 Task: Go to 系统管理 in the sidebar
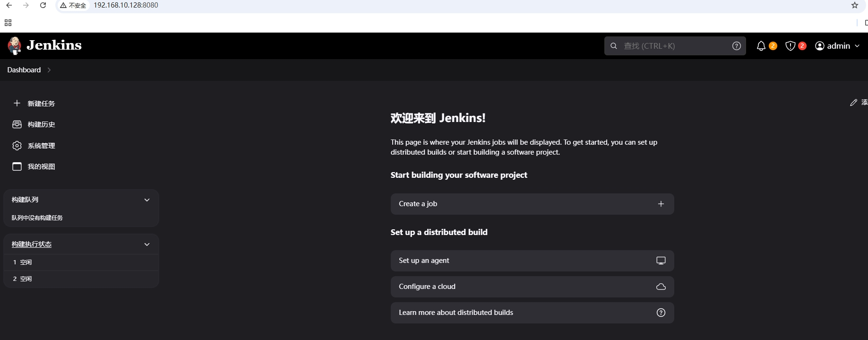coord(41,146)
